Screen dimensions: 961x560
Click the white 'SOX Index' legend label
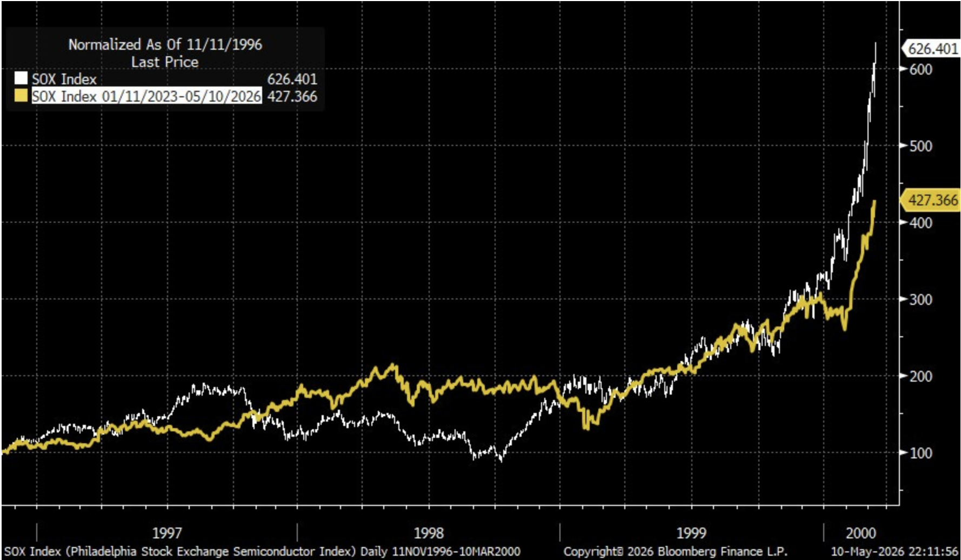pyautogui.click(x=64, y=79)
